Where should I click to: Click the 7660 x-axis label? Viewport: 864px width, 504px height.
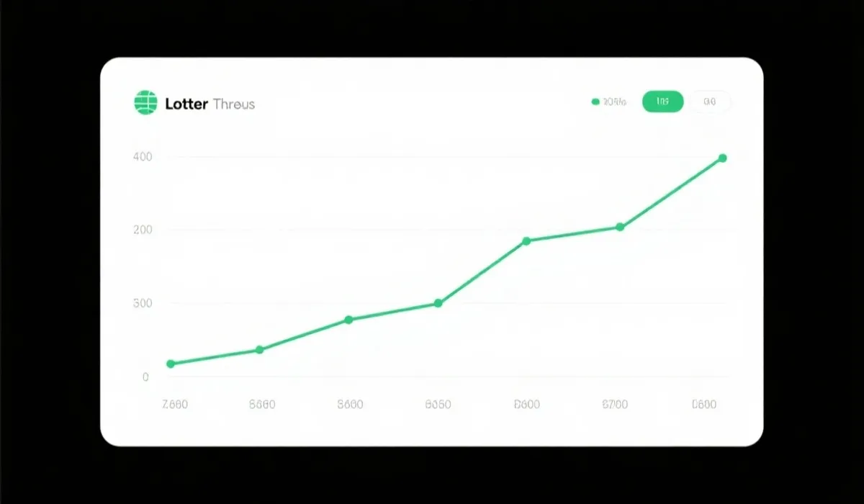coord(175,405)
